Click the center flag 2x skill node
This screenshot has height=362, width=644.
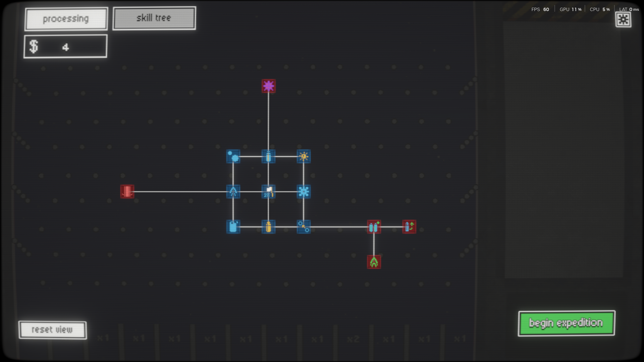268,191
